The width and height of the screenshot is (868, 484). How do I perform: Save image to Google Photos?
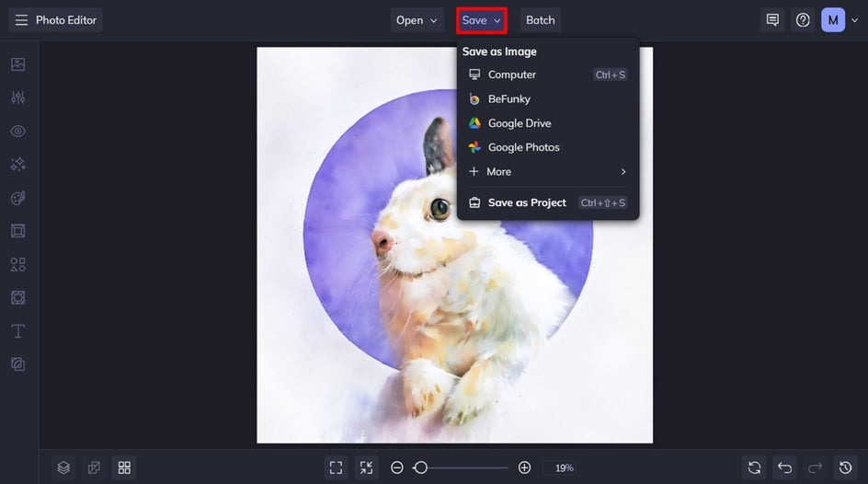pos(547,147)
